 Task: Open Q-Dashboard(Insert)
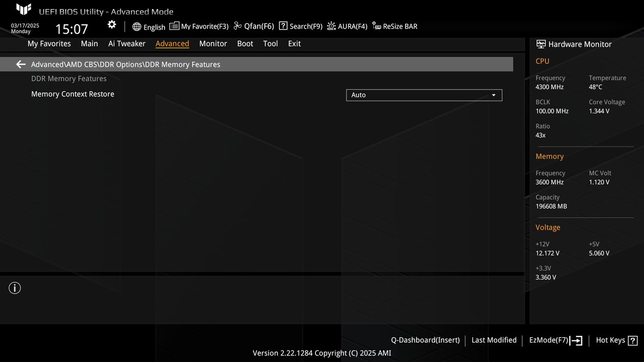click(x=425, y=340)
